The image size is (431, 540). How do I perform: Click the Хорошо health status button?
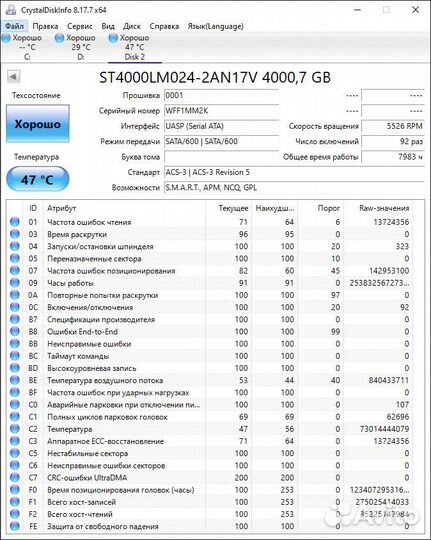pyautogui.click(x=38, y=124)
